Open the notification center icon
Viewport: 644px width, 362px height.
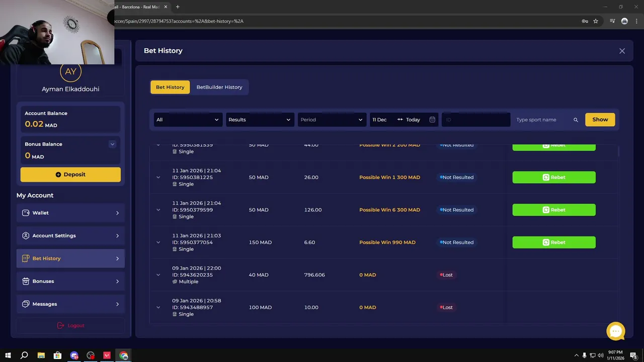633,355
